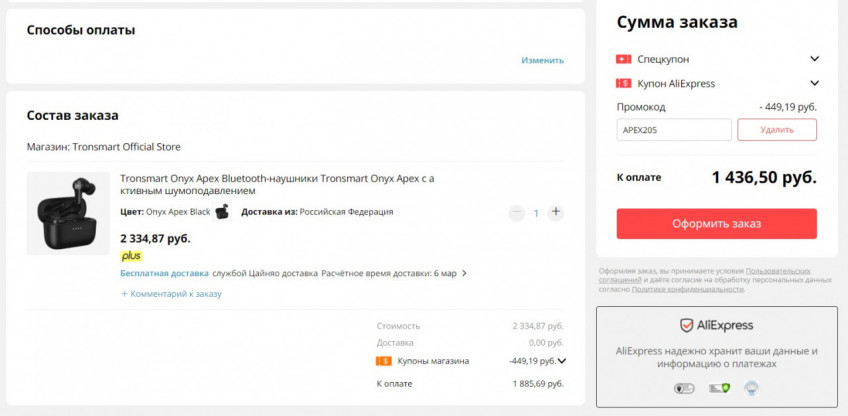The height and width of the screenshot is (416, 848).
Task: Click the round blue trust seal icon
Action: (x=751, y=388)
